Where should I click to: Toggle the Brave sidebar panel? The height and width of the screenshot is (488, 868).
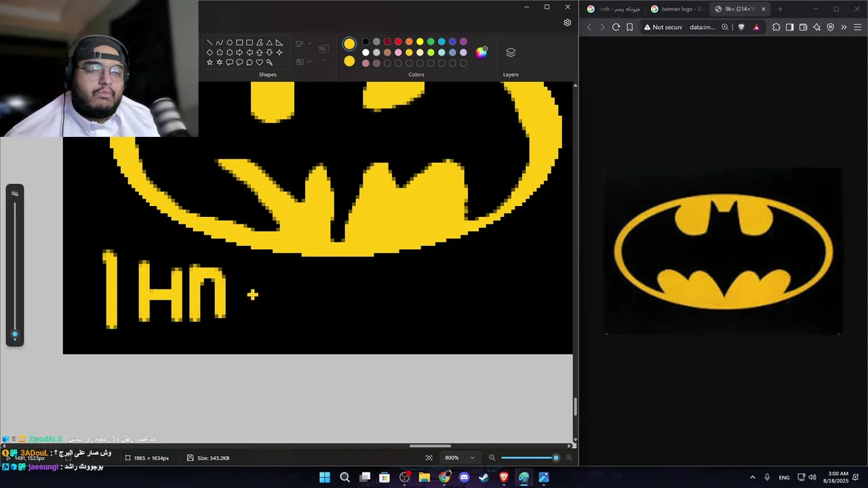coord(789,27)
